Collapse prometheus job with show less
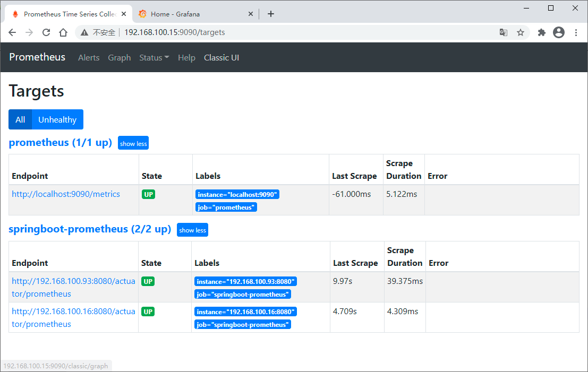 click(x=133, y=143)
